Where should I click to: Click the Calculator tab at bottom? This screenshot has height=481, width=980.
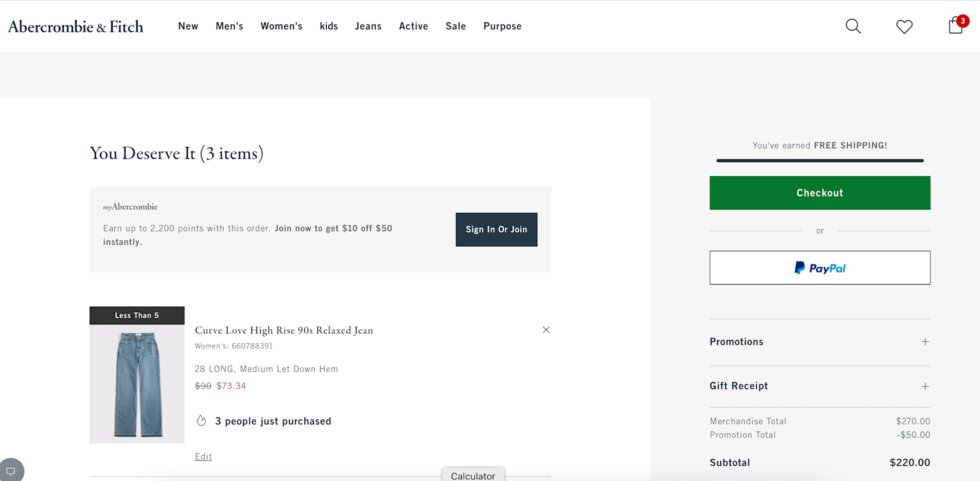pyautogui.click(x=473, y=475)
